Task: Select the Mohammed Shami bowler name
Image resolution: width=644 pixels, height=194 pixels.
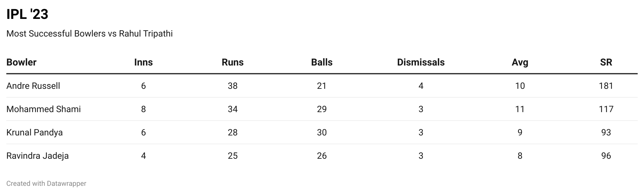Action: [x=44, y=109]
